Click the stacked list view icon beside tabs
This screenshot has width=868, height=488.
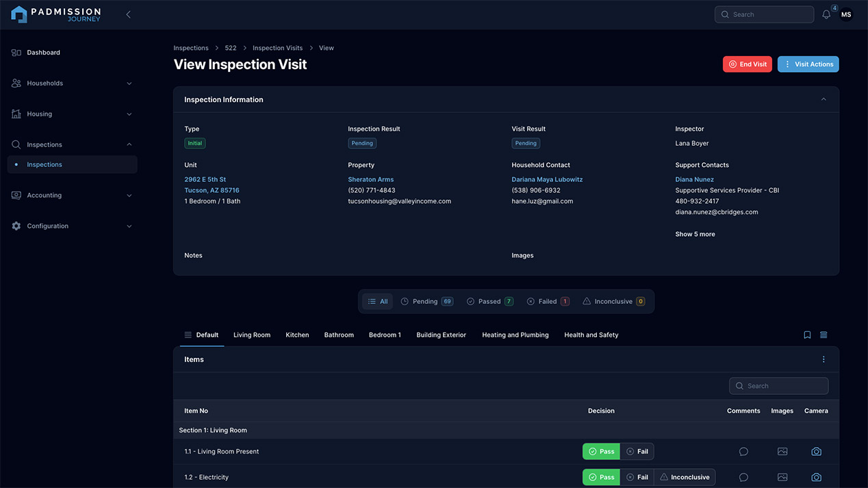pyautogui.click(x=824, y=335)
